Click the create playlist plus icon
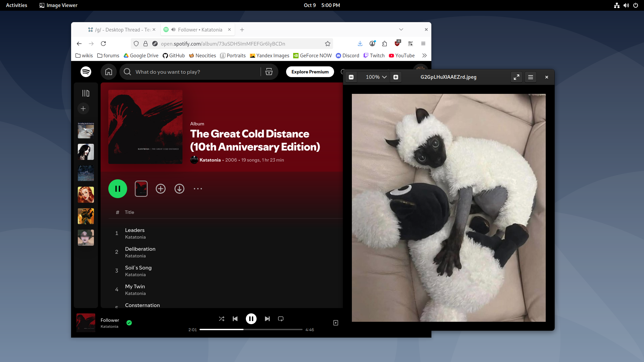The width and height of the screenshot is (644, 362). click(83, 109)
